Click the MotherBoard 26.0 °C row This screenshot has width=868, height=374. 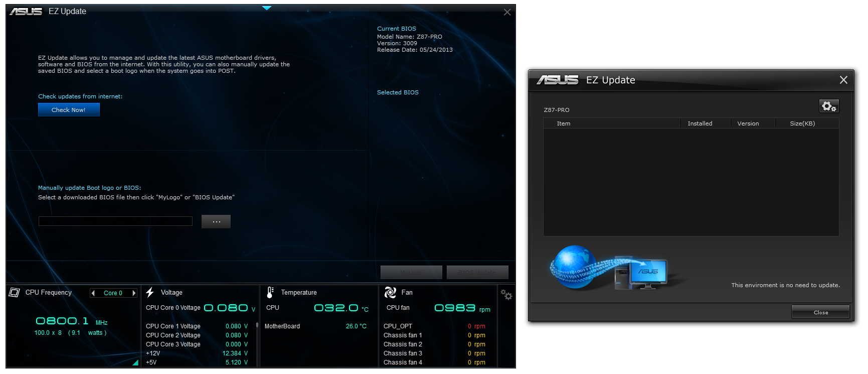[x=315, y=326]
